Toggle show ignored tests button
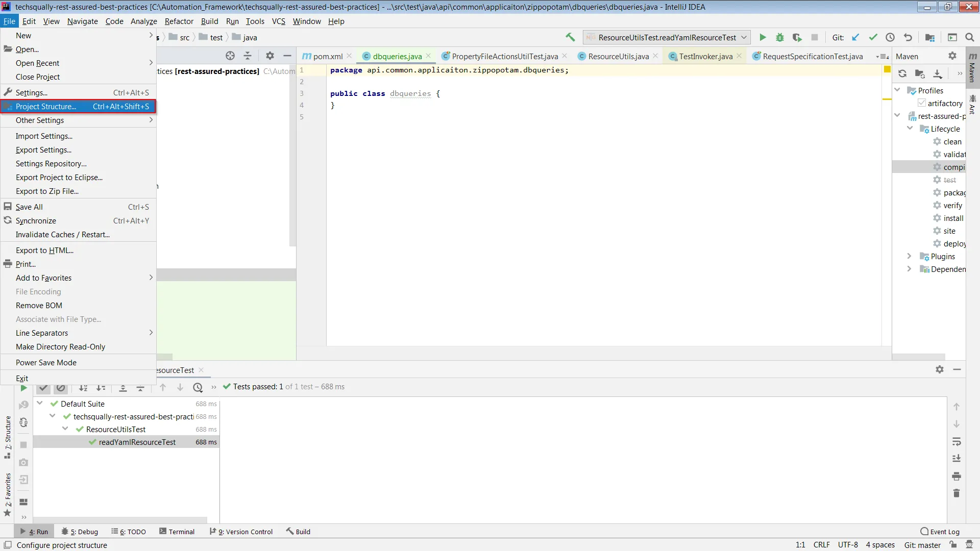Image resolution: width=980 pixels, height=551 pixels. pos(61,388)
